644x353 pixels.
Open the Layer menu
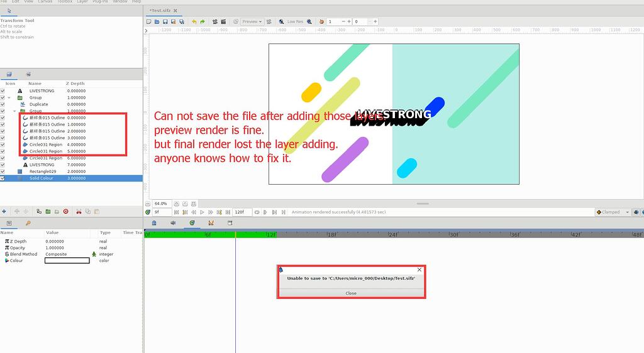tap(82, 2)
